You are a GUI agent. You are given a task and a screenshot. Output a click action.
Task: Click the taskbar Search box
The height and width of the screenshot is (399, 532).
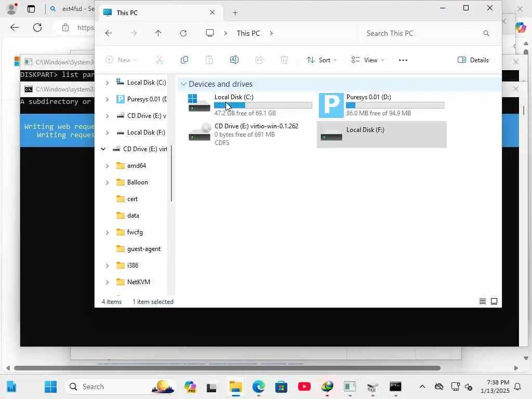(121, 387)
